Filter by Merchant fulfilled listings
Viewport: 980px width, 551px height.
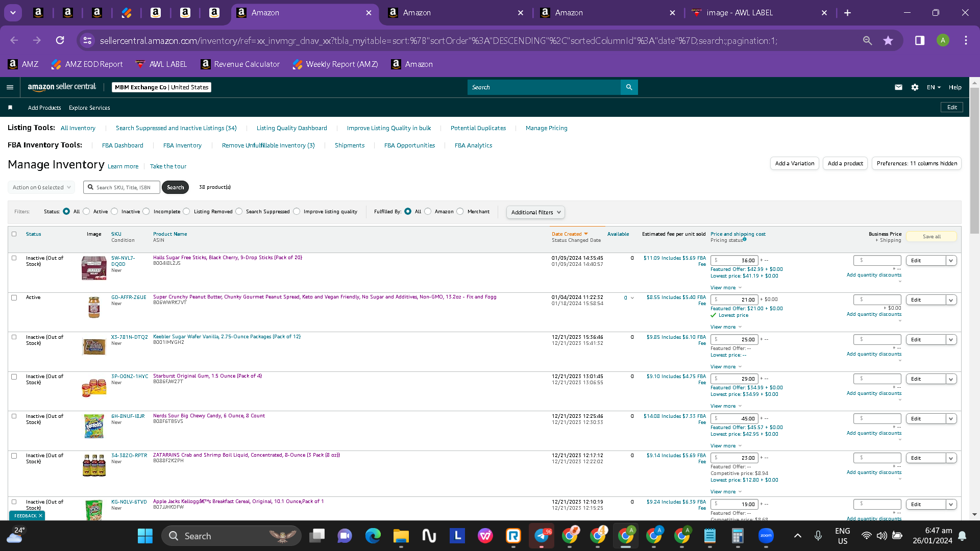click(x=460, y=212)
